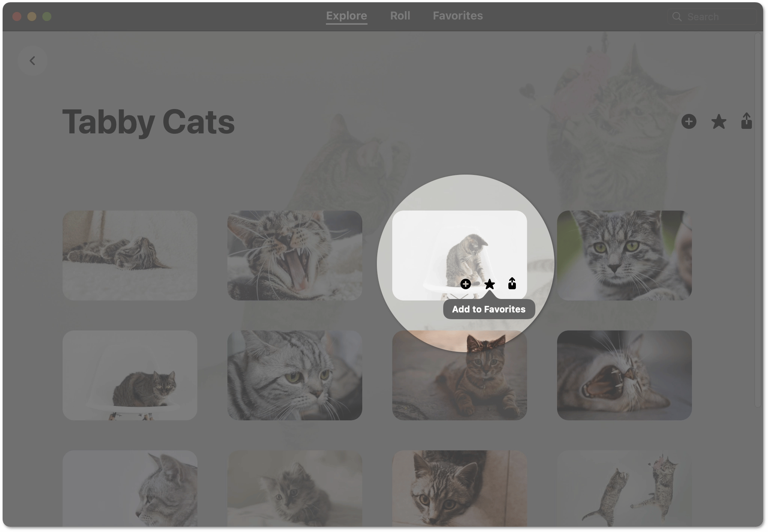Open the yawning tabby cat close-up thumbnail
Screen dimensions: 768x532
[294, 255]
